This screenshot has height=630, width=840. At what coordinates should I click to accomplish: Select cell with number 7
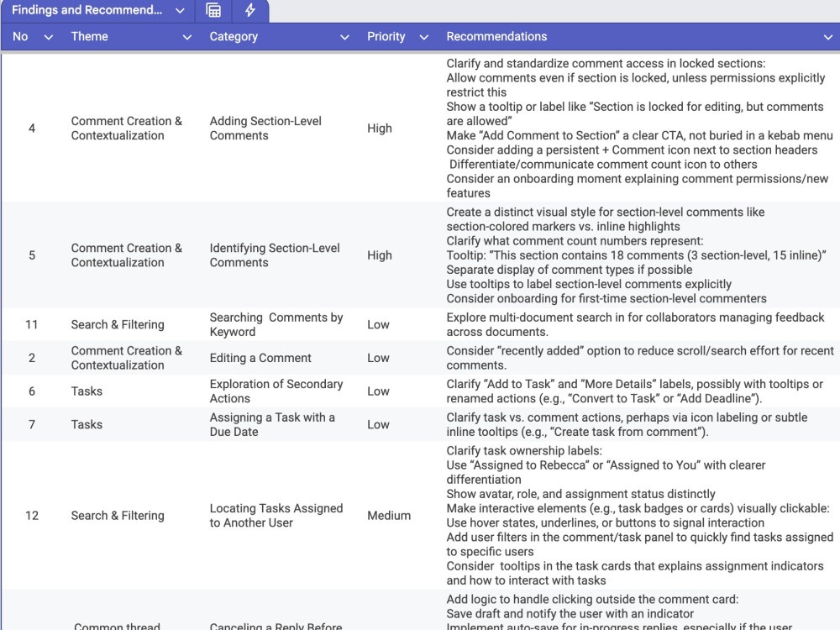click(x=32, y=425)
